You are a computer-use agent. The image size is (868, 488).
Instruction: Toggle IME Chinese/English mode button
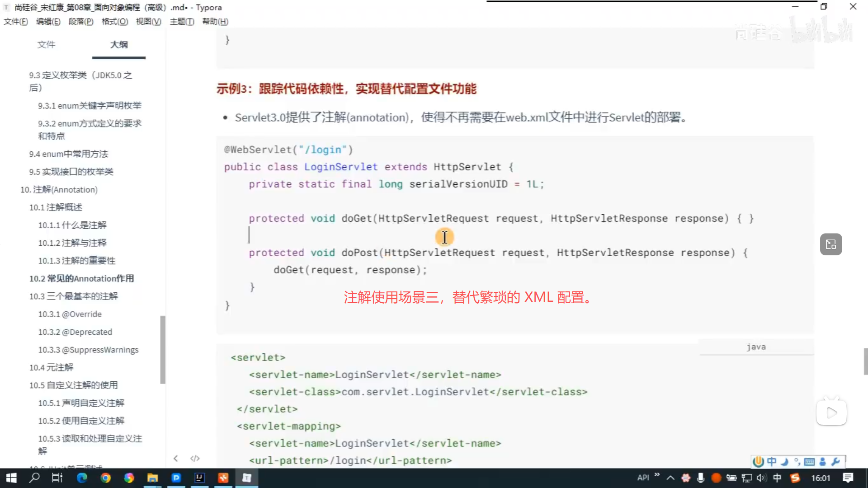tap(772, 461)
